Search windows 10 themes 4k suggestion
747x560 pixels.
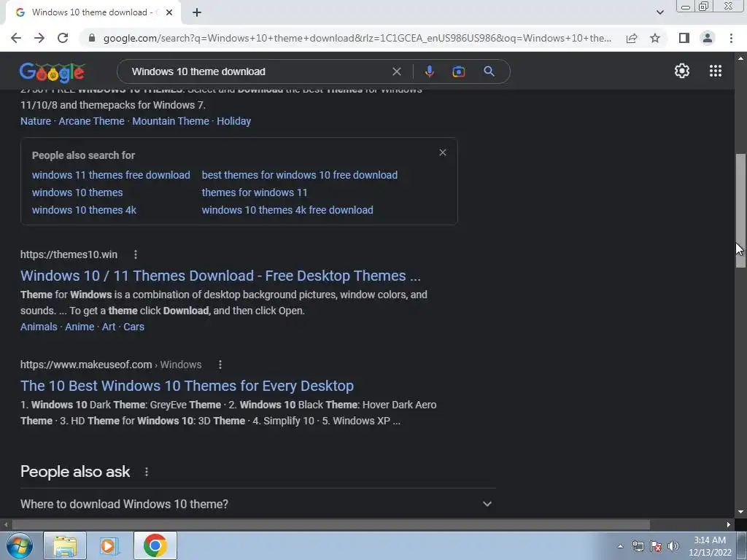[x=84, y=210]
